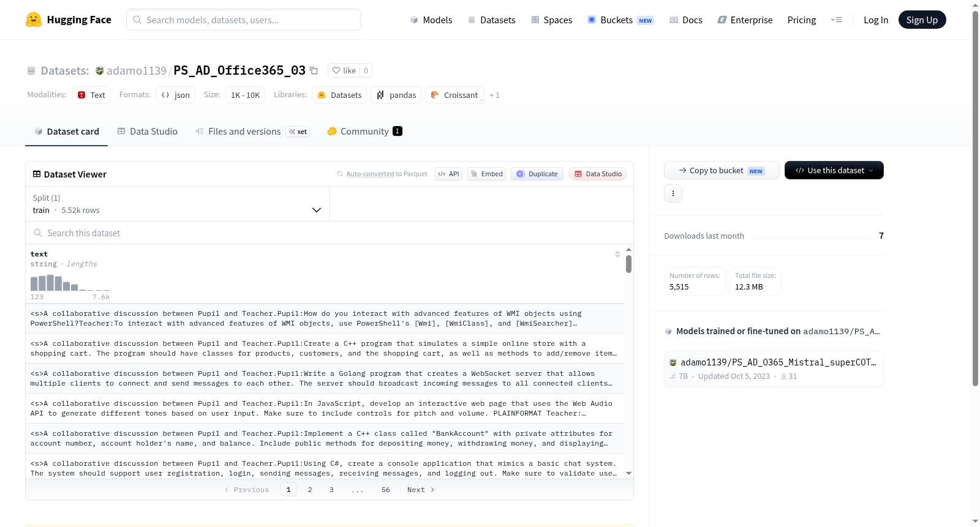This screenshot has height=527, width=980.
Task: Click the 1K - 10K size tag
Action: 245,95
